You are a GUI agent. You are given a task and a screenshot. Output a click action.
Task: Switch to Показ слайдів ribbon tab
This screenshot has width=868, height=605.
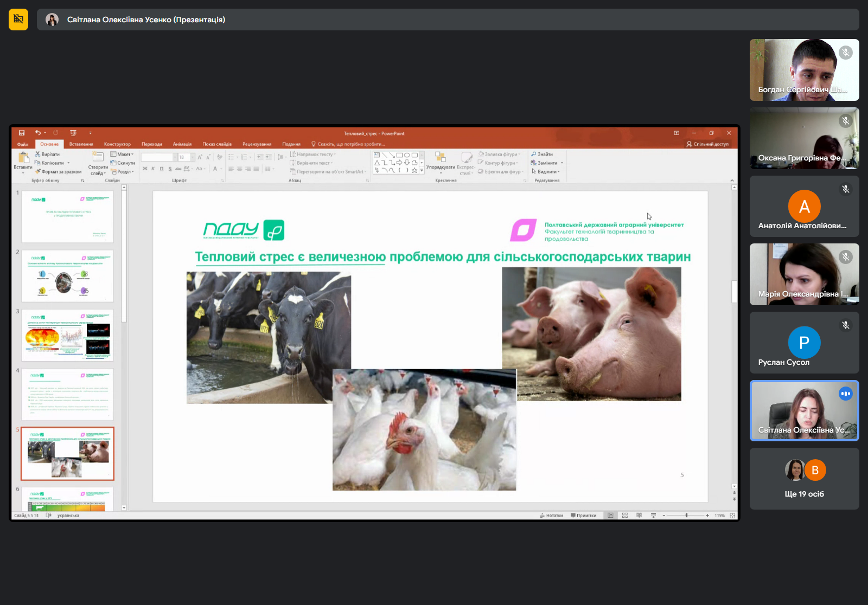pos(217,144)
